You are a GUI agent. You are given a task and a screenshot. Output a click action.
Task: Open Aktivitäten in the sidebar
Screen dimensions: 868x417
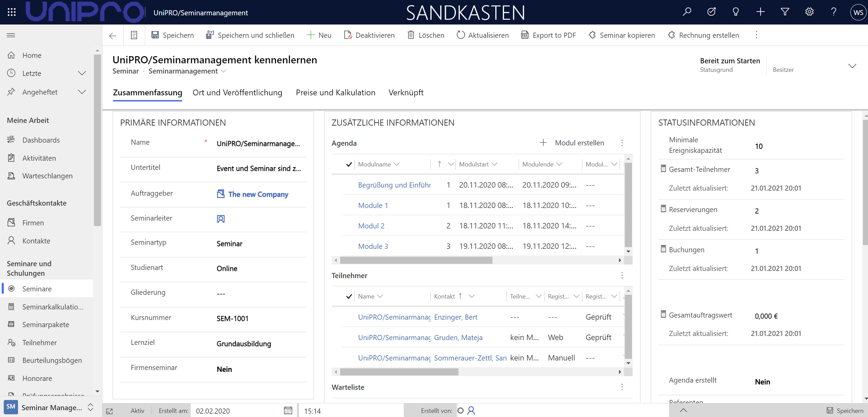[x=39, y=158]
